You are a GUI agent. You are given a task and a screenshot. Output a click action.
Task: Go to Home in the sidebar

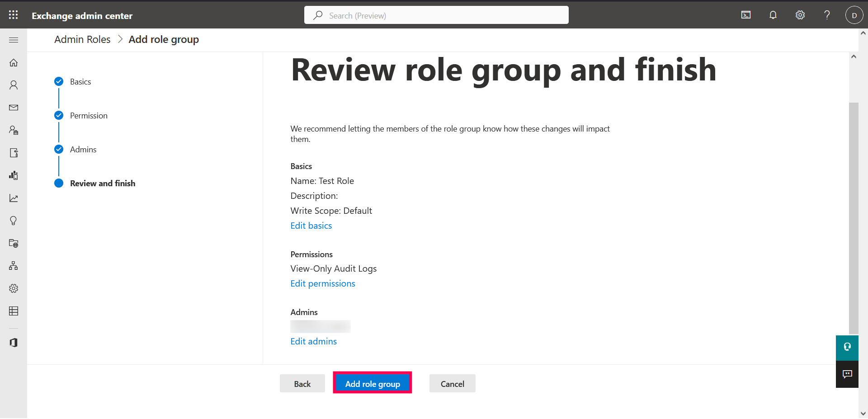point(14,63)
